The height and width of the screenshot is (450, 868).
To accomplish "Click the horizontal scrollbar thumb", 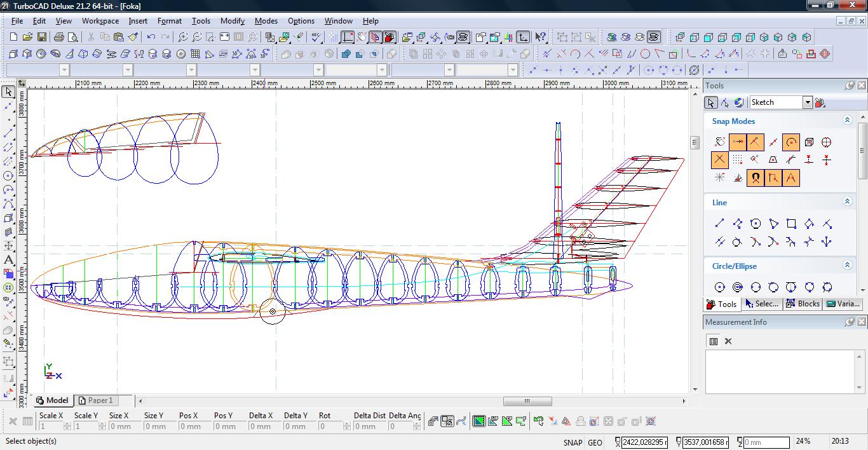I will tap(527, 401).
